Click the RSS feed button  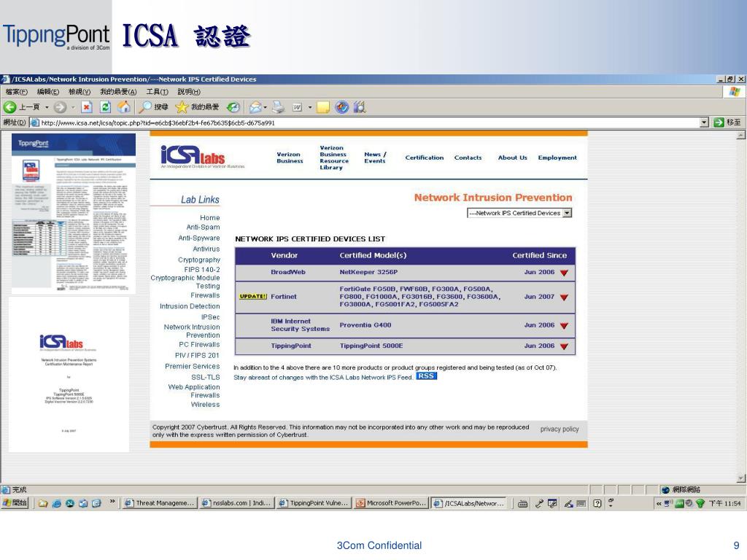(x=426, y=376)
